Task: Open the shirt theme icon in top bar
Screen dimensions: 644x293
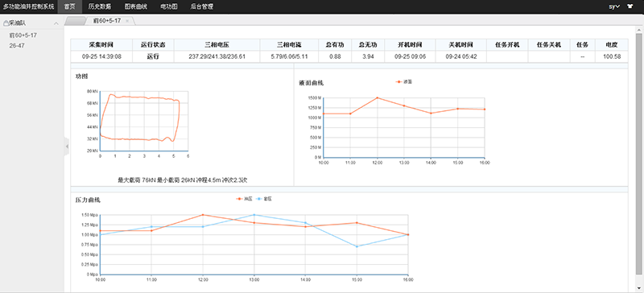Action: point(630,6)
